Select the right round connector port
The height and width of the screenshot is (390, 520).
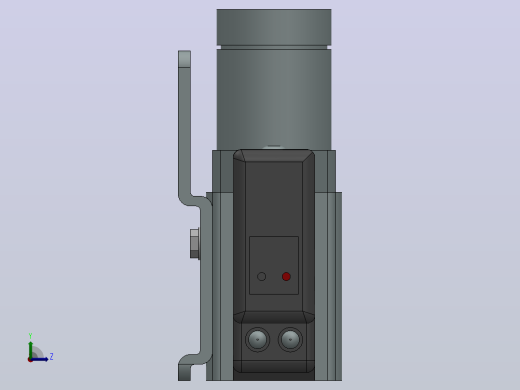(290, 339)
